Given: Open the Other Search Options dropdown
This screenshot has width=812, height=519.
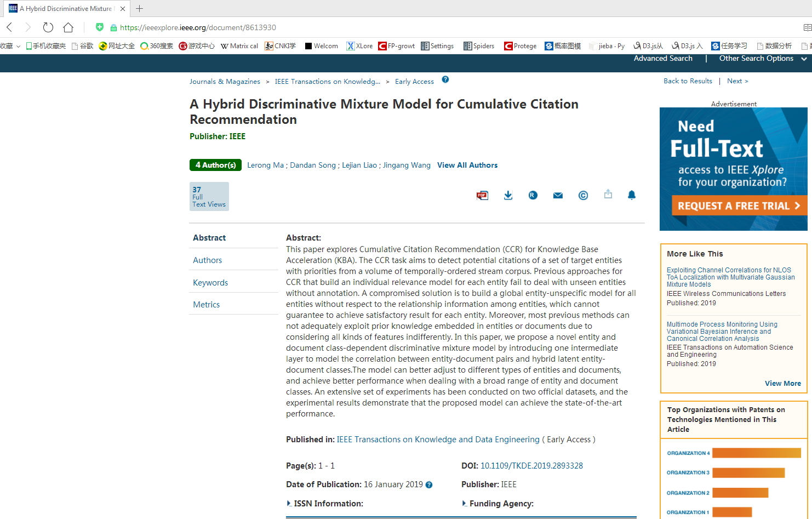Looking at the screenshot, I should point(762,59).
